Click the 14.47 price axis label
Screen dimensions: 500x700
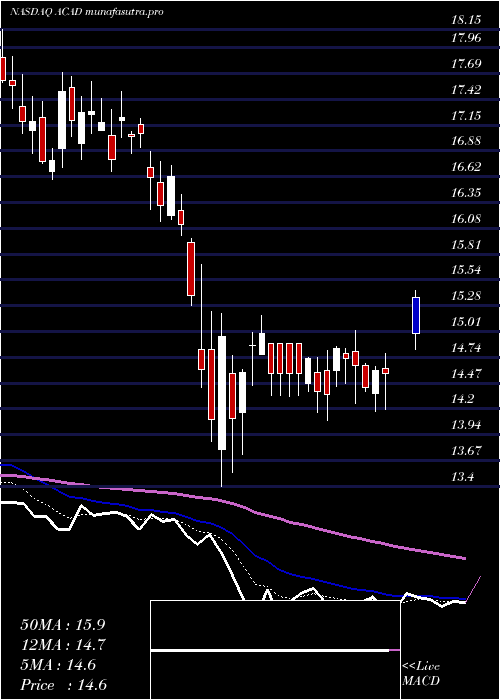(x=466, y=373)
